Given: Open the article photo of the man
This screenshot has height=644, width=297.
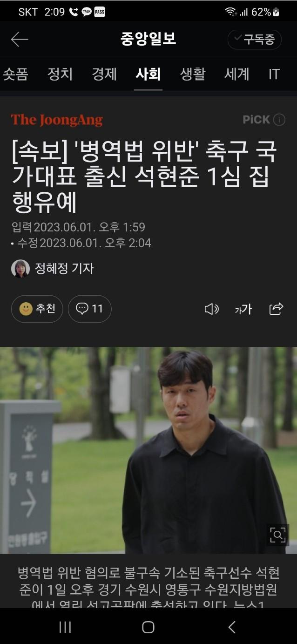Looking at the screenshot, I should point(148,450).
